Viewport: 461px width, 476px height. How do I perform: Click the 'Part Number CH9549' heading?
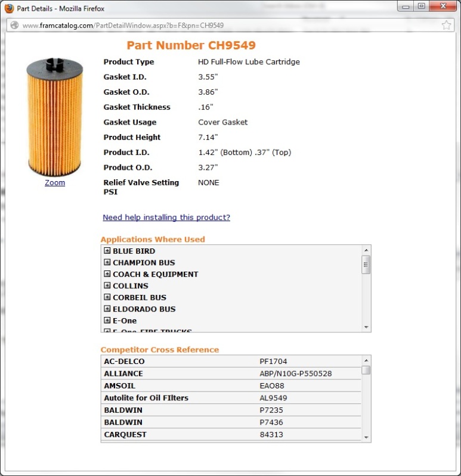[191, 45]
